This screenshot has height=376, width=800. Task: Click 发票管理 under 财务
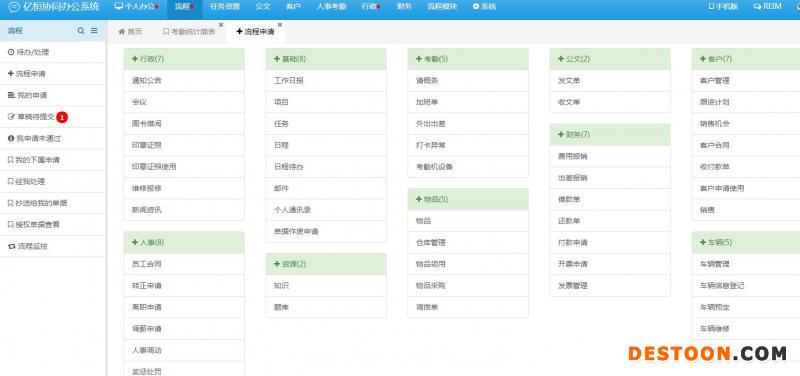(x=610, y=286)
